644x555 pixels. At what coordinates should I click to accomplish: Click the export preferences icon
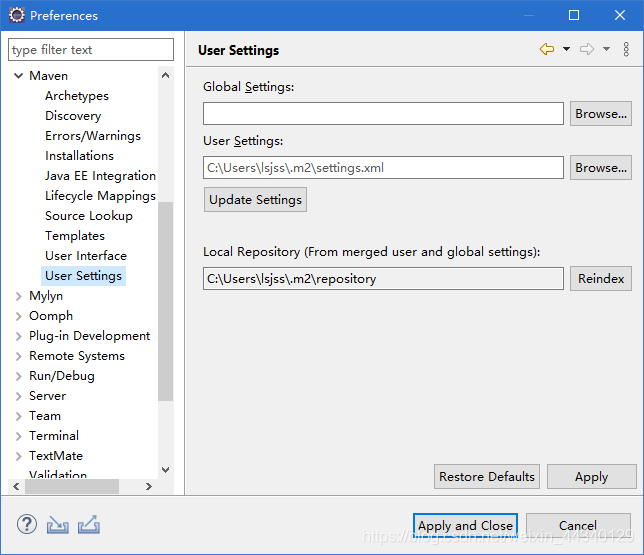point(89,524)
